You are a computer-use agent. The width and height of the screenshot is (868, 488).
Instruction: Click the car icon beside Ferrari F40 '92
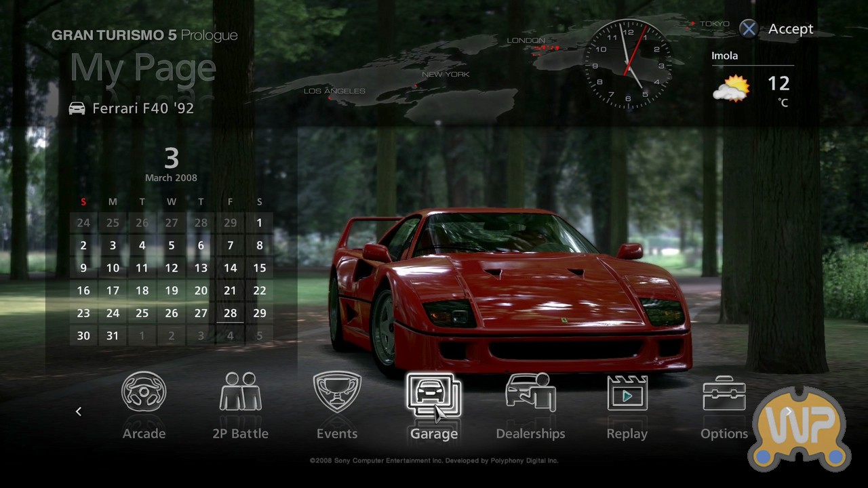[77, 108]
